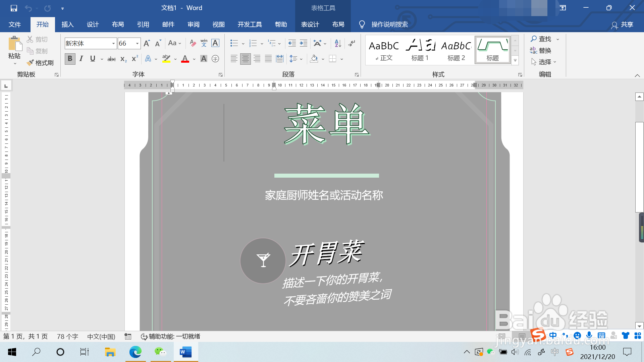The height and width of the screenshot is (362, 644).
Task: Apply the red font color swatch
Action: tap(185, 59)
